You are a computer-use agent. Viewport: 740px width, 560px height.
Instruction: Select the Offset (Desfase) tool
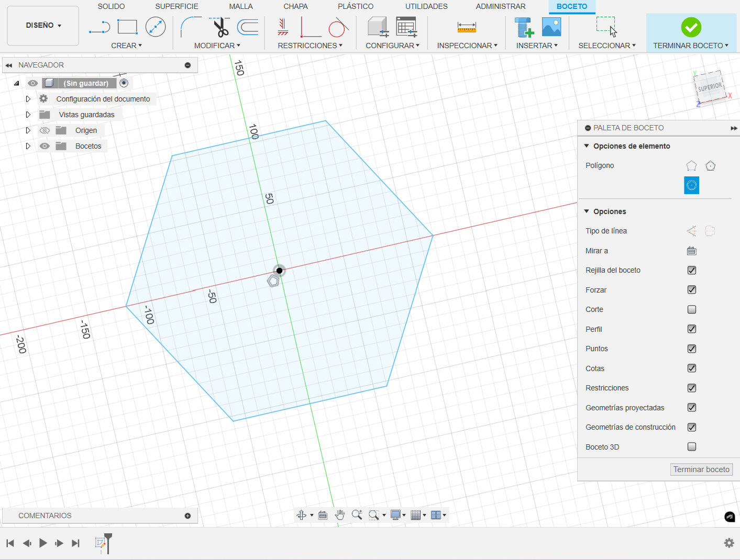click(x=248, y=27)
